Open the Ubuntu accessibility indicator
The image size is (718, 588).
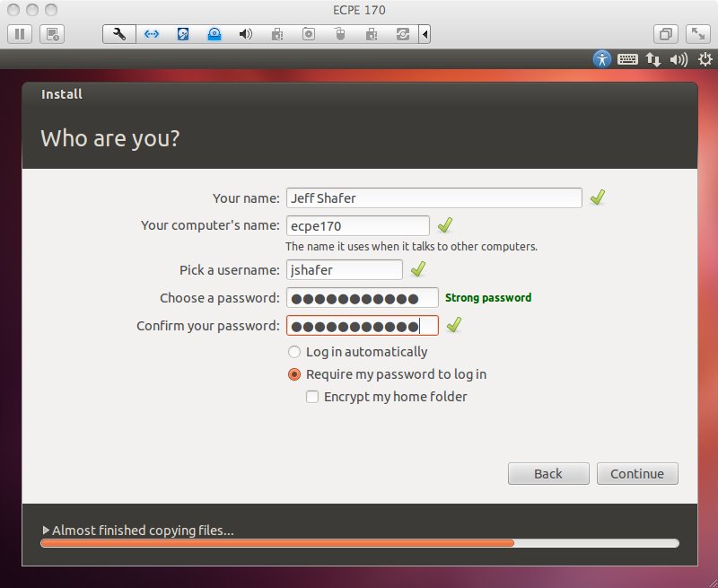coord(601,59)
